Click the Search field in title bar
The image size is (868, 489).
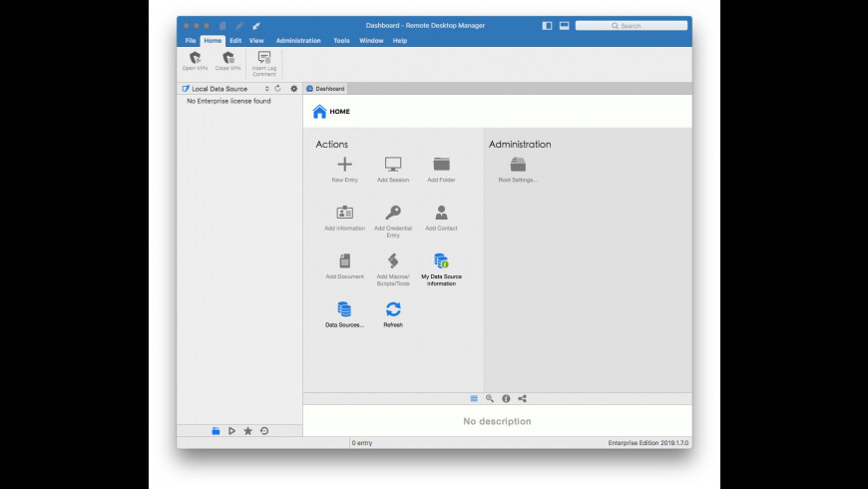(x=632, y=25)
